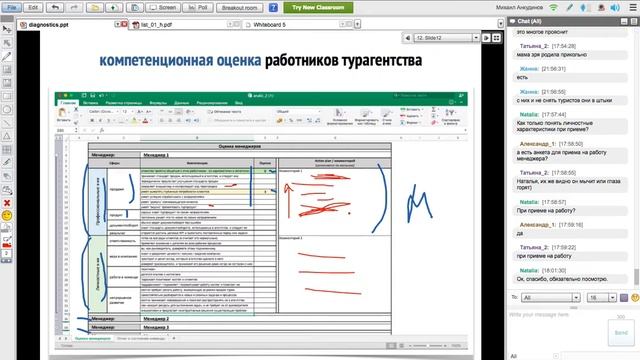Click the Send chat button
Screen dimensions: 640x360
point(621,333)
